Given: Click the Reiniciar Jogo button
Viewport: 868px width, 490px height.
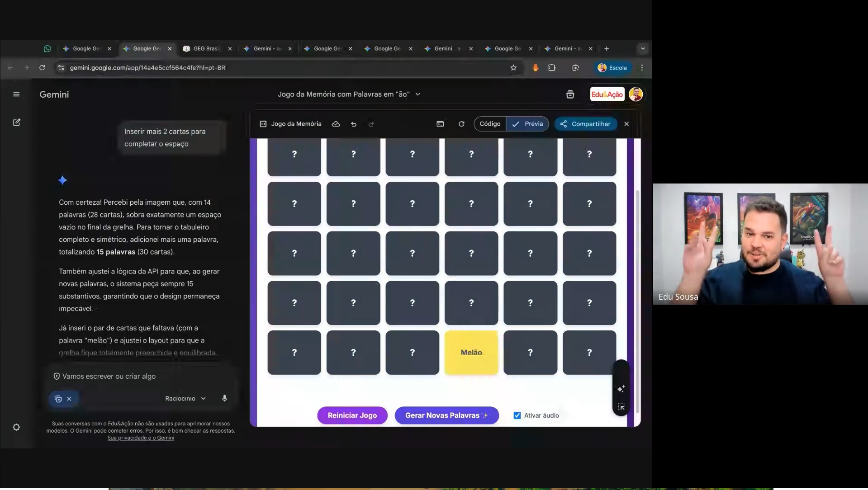Looking at the screenshot, I should point(352,415).
